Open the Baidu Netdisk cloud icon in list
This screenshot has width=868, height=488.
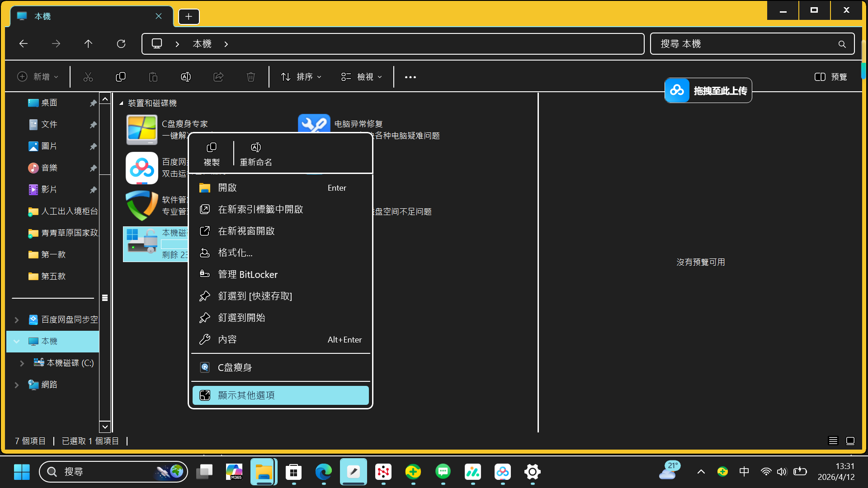tap(142, 168)
